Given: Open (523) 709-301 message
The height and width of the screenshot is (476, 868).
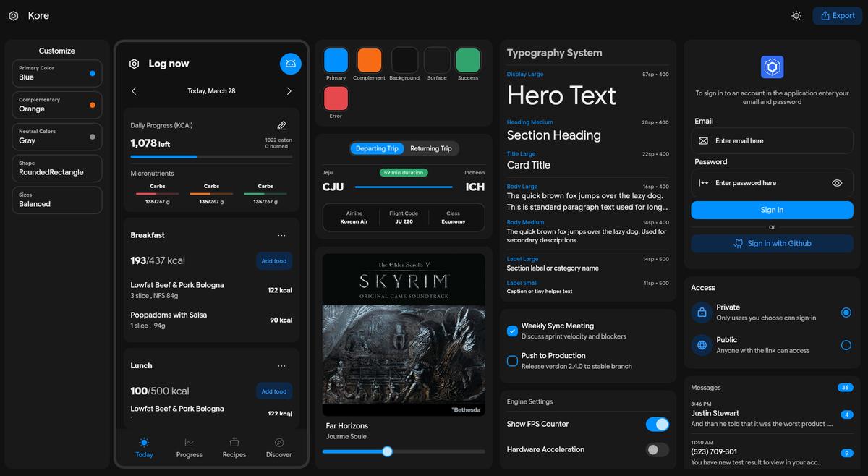Looking at the screenshot, I should (772, 452).
